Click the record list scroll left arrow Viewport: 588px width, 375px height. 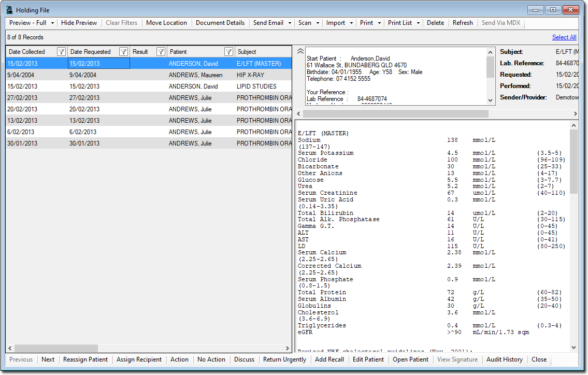10,349
